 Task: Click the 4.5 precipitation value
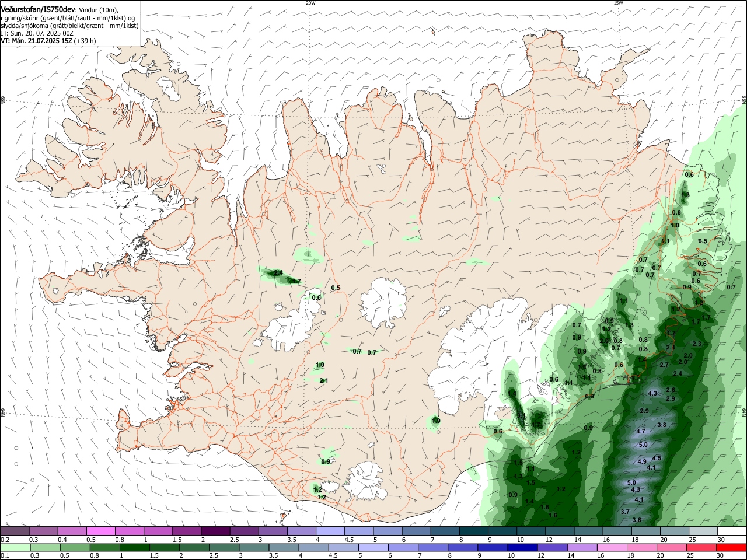point(657,458)
